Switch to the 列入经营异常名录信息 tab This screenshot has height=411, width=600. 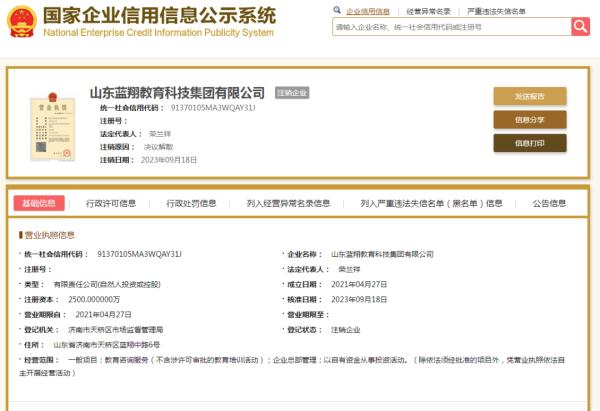pos(288,203)
